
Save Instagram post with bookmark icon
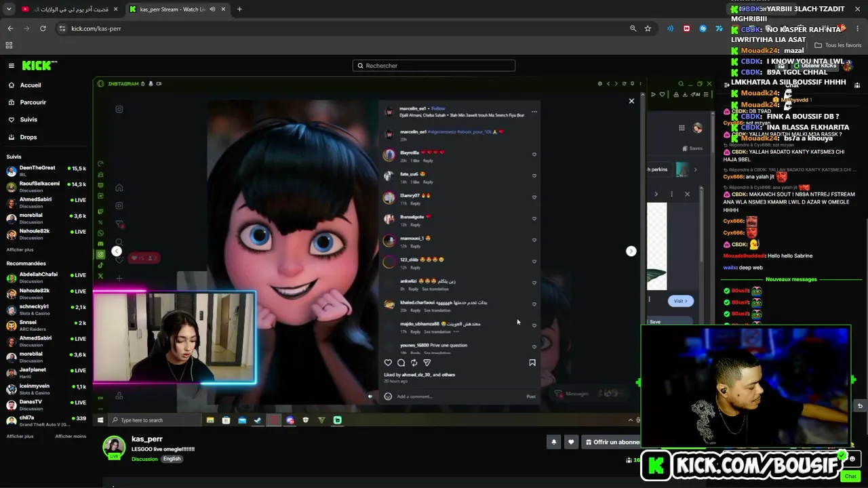coord(532,363)
